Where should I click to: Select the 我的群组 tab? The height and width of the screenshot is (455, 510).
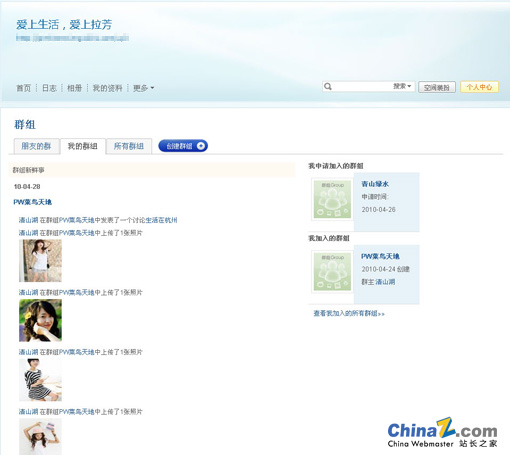pyautogui.click(x=83, y=146)
